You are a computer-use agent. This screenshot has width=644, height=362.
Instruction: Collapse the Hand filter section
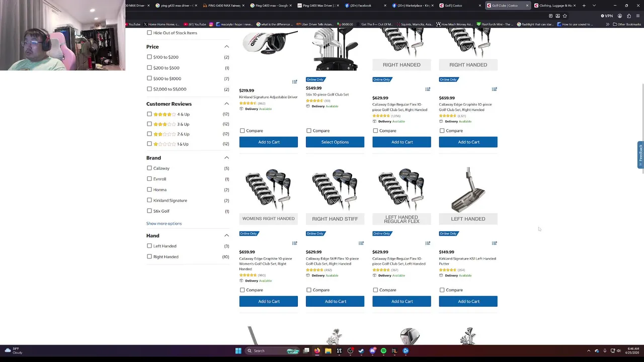226,235
